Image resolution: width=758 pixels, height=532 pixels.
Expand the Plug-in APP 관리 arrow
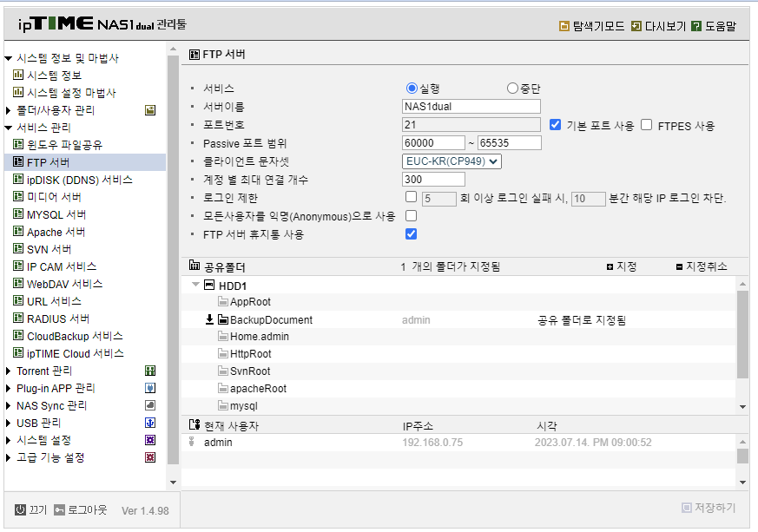pyautogui.click(x=8, y=388)
